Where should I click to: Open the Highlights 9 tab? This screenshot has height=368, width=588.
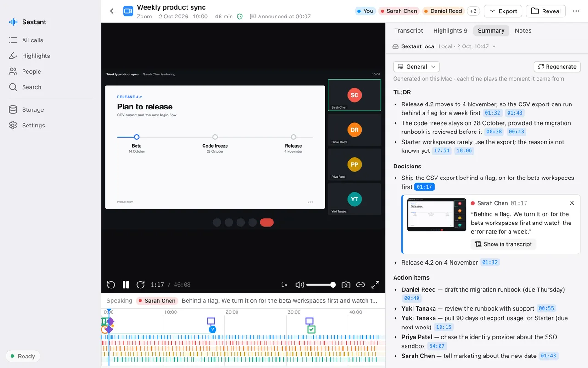pyautogui.click(x=450, y=30)
